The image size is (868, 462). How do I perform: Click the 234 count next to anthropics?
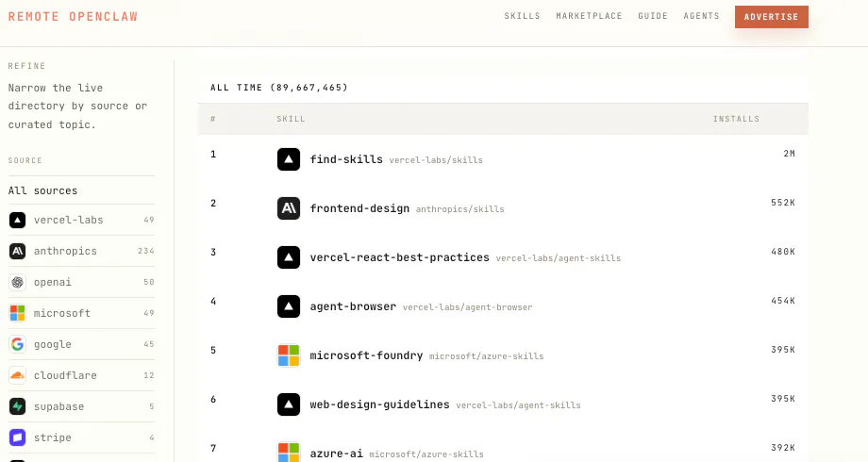(x=145, y=251)
